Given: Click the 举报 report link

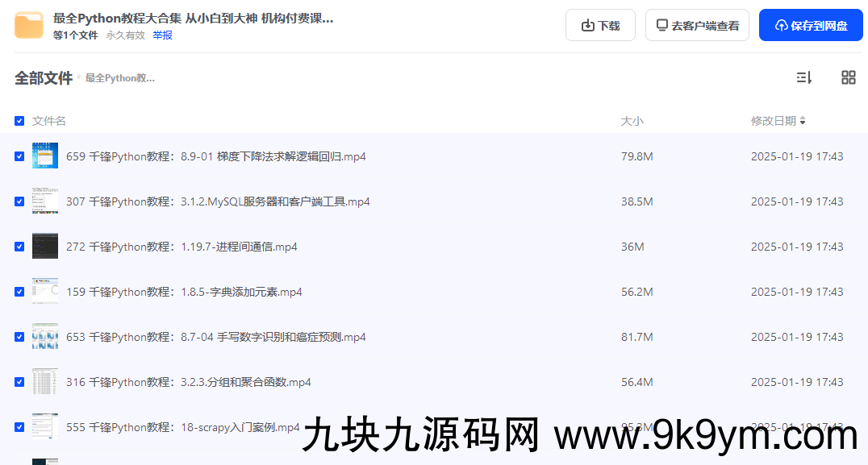Looking at the screenshot, I should 162,35.
